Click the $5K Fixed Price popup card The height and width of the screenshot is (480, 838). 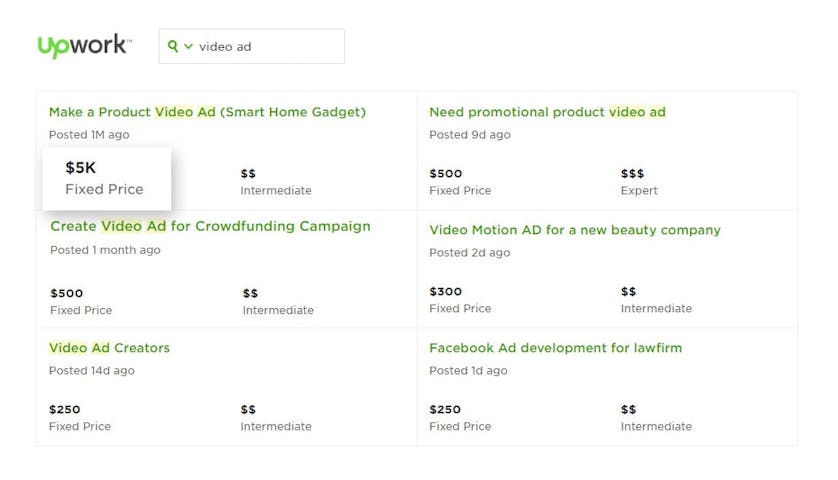point(106,178)
